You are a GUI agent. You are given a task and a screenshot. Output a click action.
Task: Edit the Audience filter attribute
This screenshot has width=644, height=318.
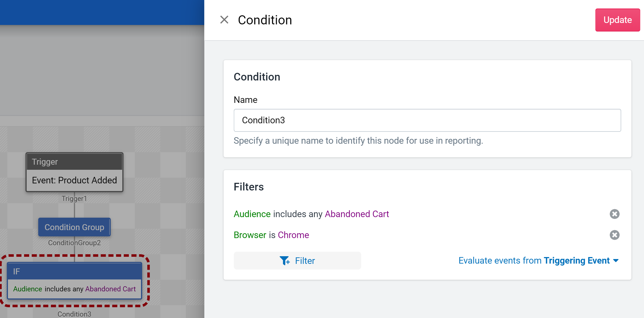252,214
